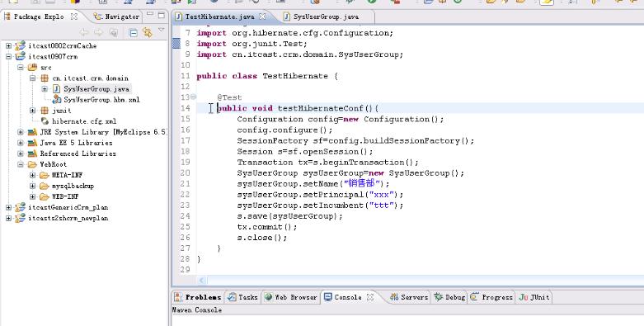Image resolution: width=644 pixels, height=326 pixels.
Task: Select the WebRoot folder label
Action: point(53,164)
